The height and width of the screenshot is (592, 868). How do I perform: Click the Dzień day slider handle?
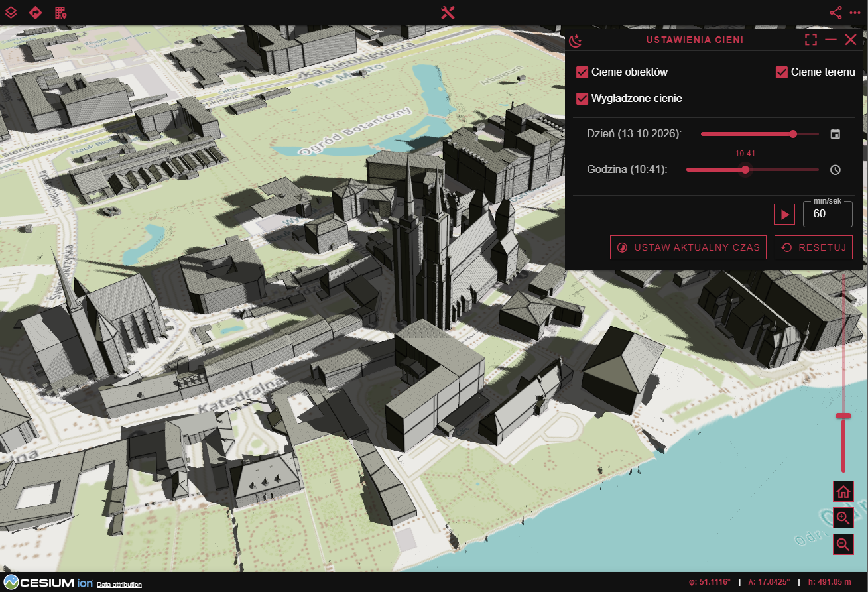793,134
